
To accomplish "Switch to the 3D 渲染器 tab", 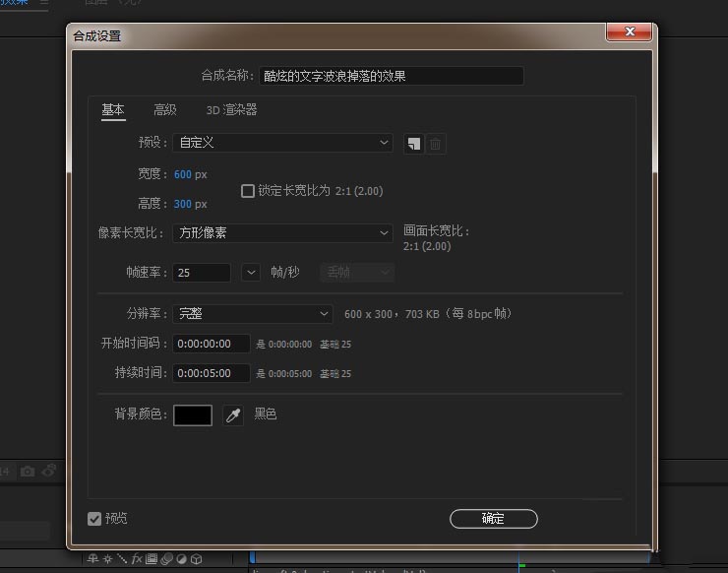I will click(231, 110).
